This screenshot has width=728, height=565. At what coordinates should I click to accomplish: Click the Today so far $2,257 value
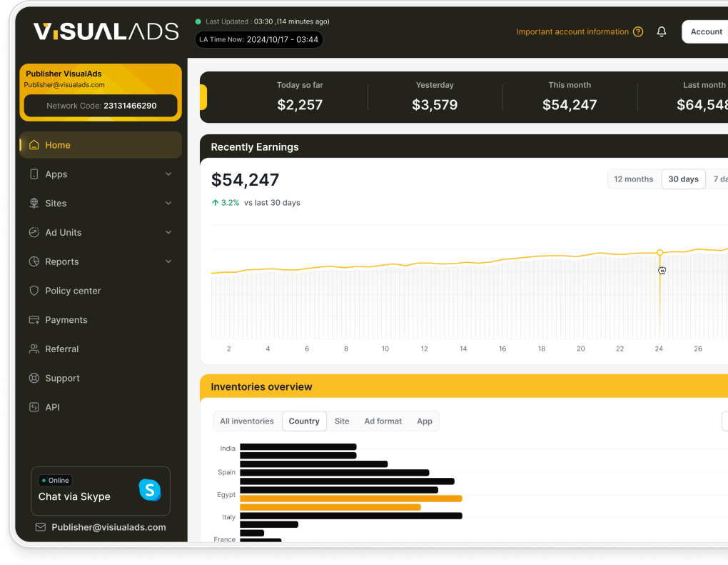tap(300, 104)
